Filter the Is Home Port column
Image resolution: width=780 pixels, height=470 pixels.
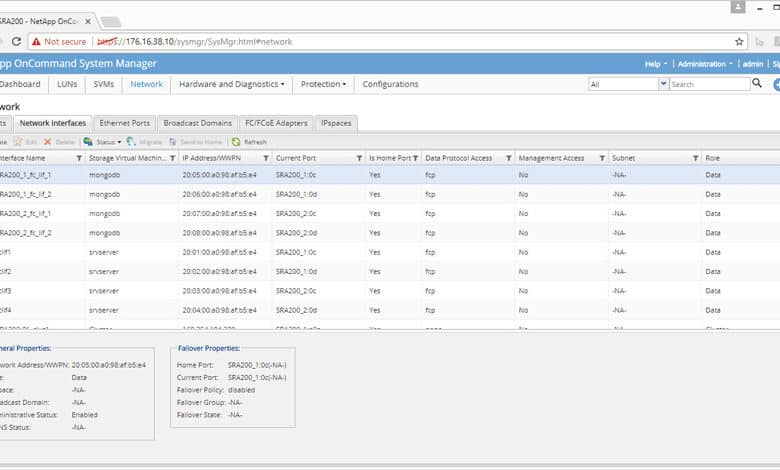point(415,158)
